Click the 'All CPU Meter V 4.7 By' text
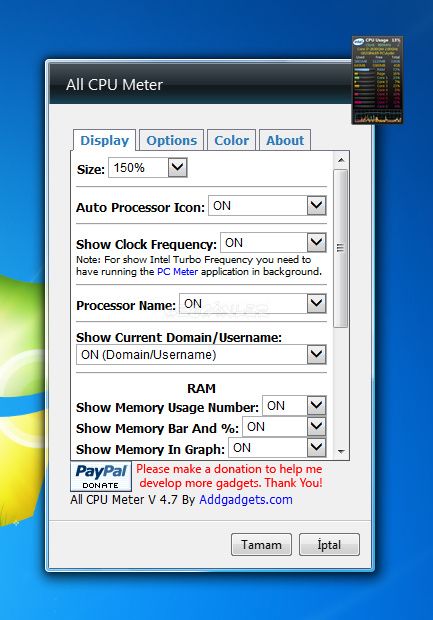This screenshot has height=620, width=433. click(x=132, y=499)
